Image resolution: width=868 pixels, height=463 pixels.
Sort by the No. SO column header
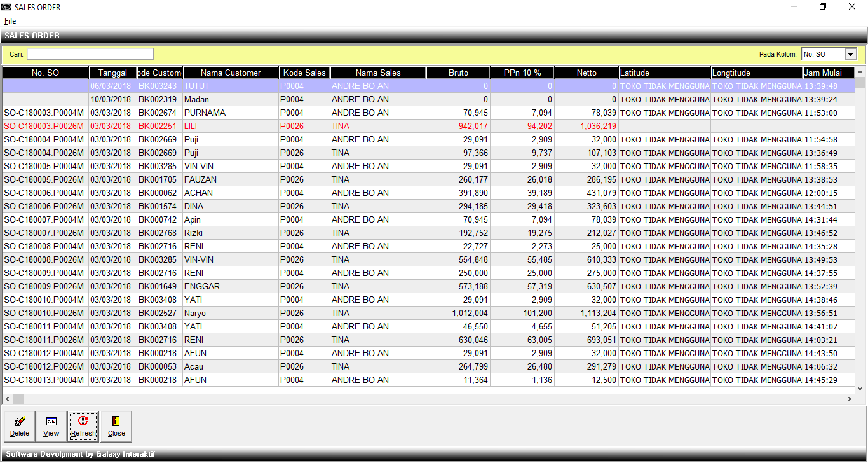[x=45, y=73]
